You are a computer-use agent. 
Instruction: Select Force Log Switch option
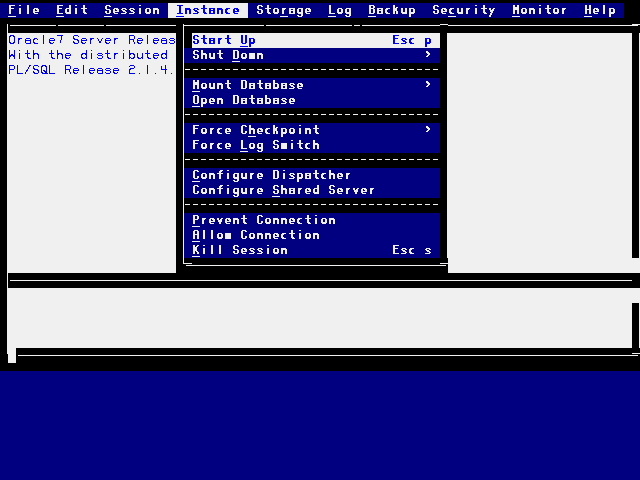[x=256, y=145]
